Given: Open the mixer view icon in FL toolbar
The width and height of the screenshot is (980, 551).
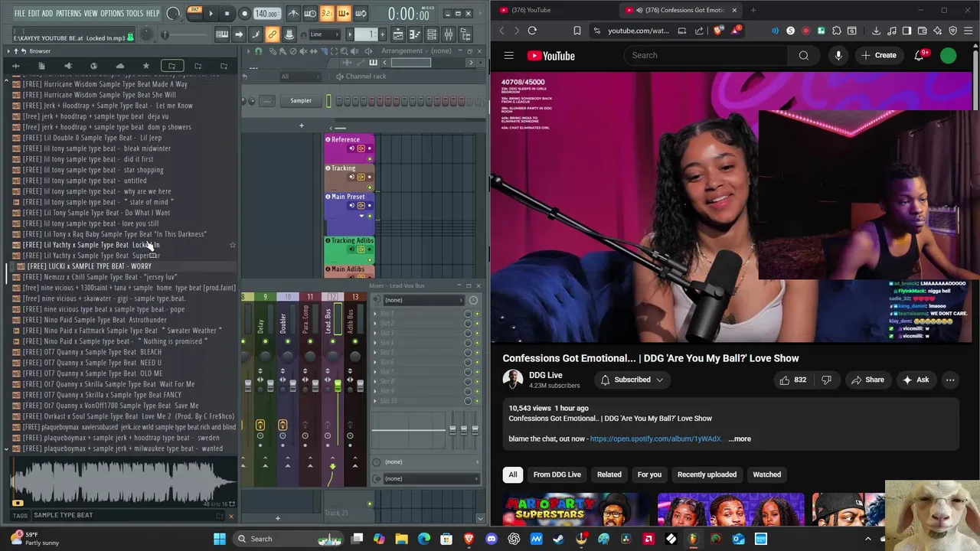Looking at the screenshot, I should pyautogui.click(x=449, y=34).
